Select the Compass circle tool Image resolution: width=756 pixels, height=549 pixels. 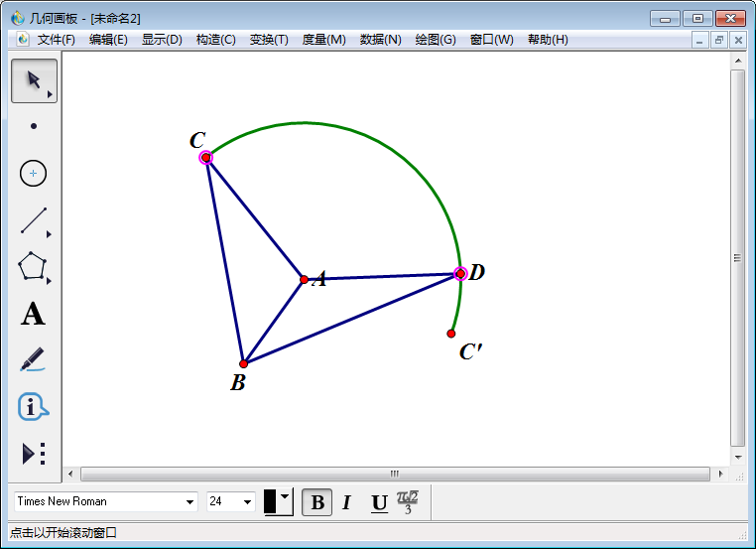(x=34, y=173)
